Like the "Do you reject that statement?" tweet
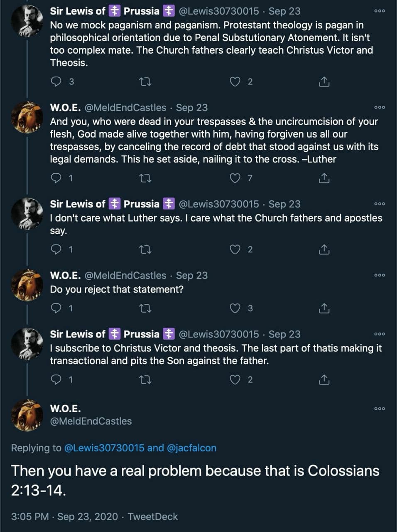 coord(235,308)
